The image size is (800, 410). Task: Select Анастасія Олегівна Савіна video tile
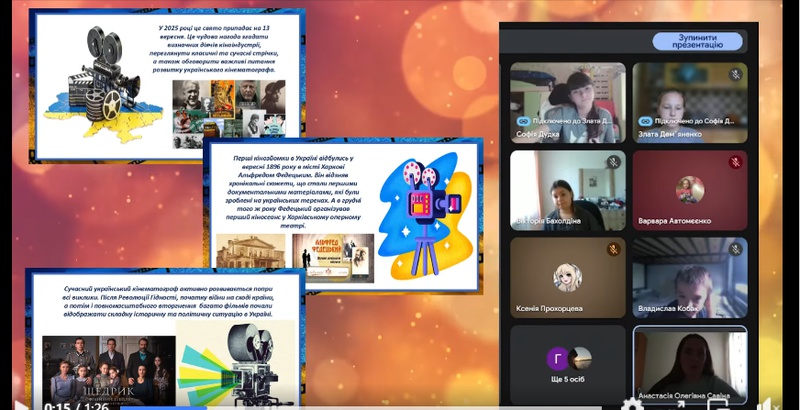[690, 362]
